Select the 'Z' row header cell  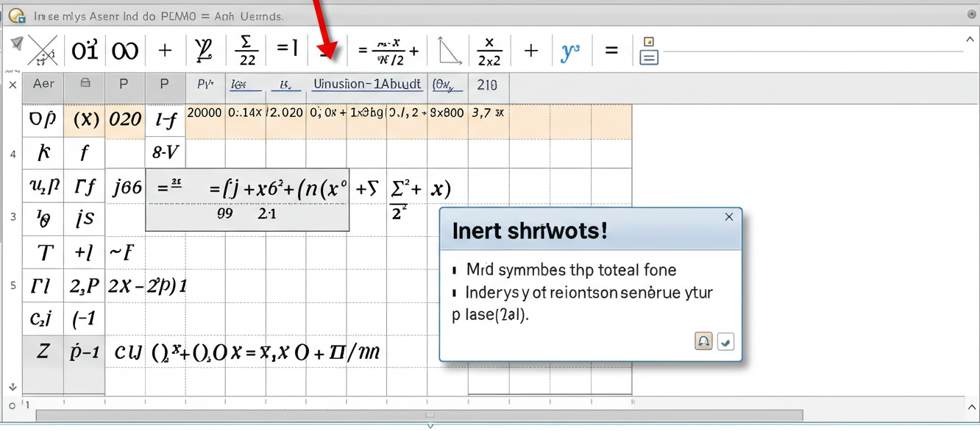coord(43,352)
